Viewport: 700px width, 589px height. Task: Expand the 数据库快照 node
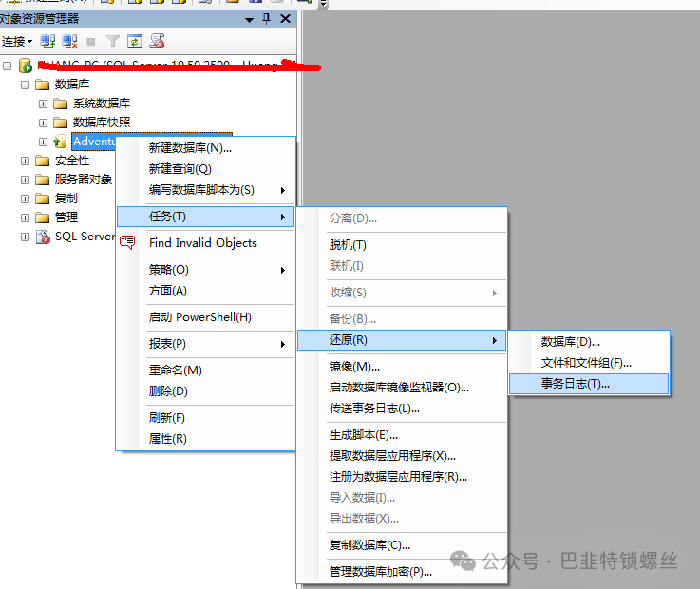[x=43, y=123]
